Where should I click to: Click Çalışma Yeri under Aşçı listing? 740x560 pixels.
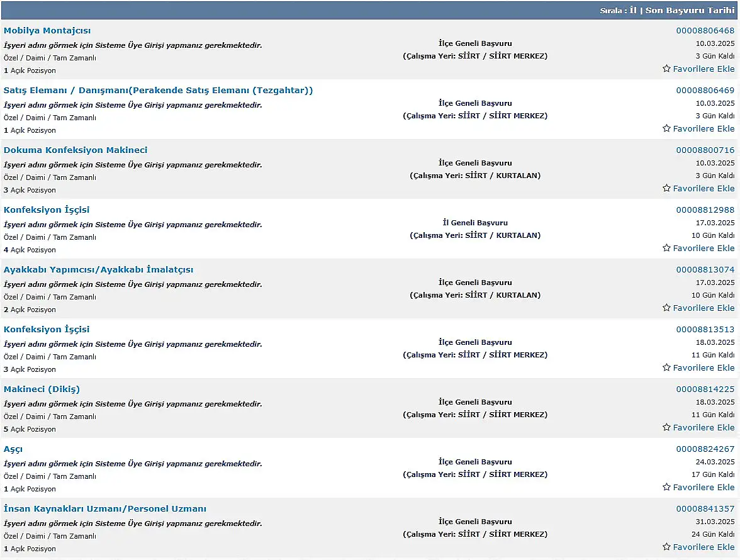[x=475, y=474]
